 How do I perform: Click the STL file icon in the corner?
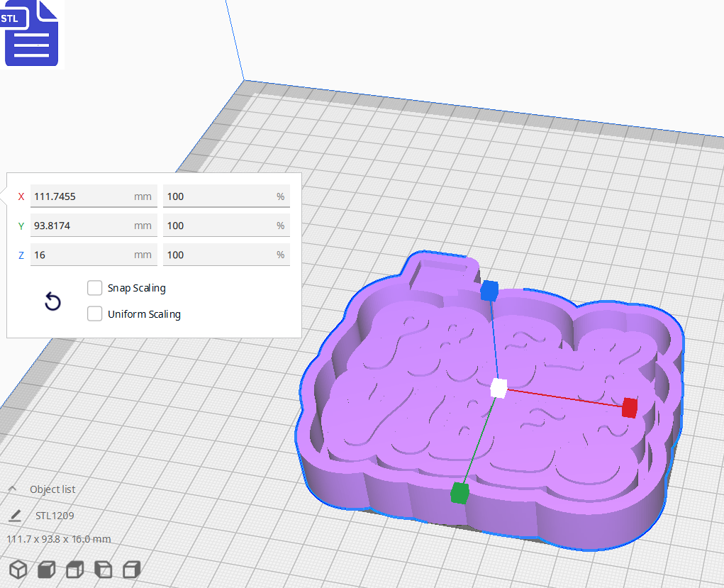pos(31,33)
